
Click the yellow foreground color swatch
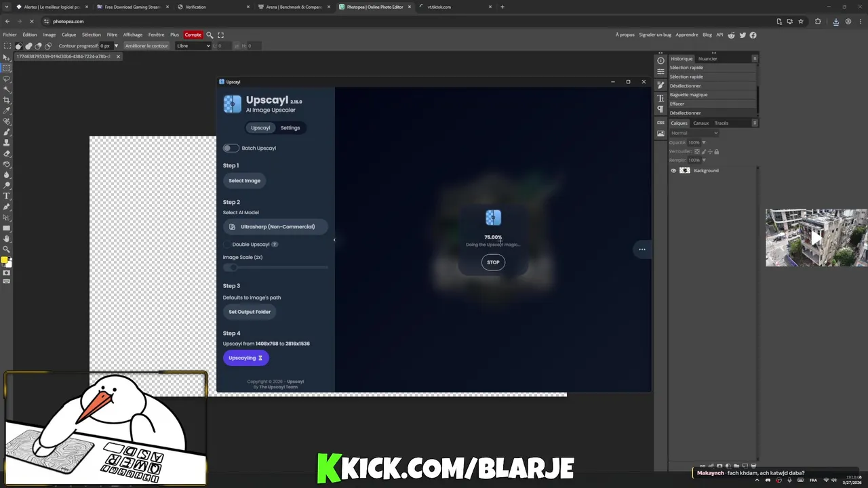5,260
